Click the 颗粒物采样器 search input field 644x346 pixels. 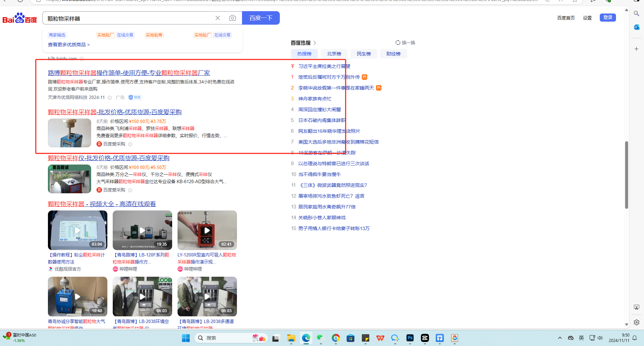[x=128, y=18]
